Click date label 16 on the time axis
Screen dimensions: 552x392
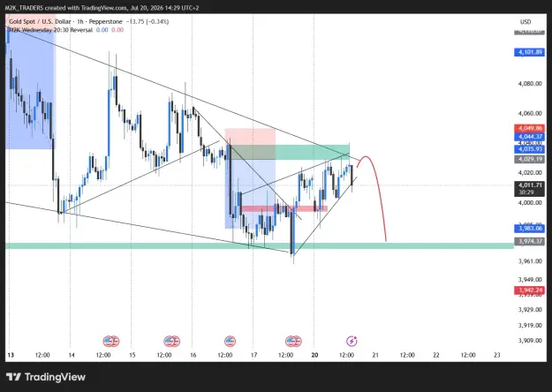193,355
